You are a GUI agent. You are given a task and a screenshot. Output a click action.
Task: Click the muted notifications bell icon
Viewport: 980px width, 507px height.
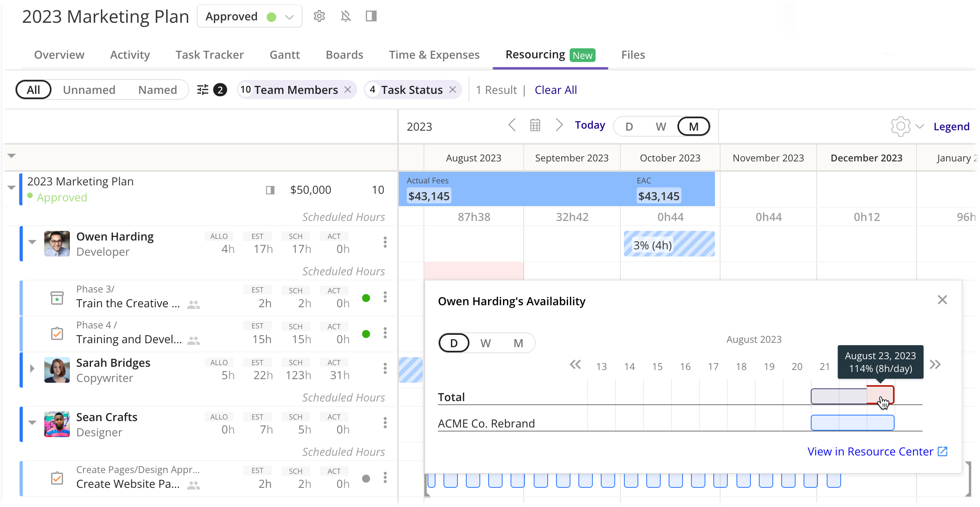tap(346, 16)
